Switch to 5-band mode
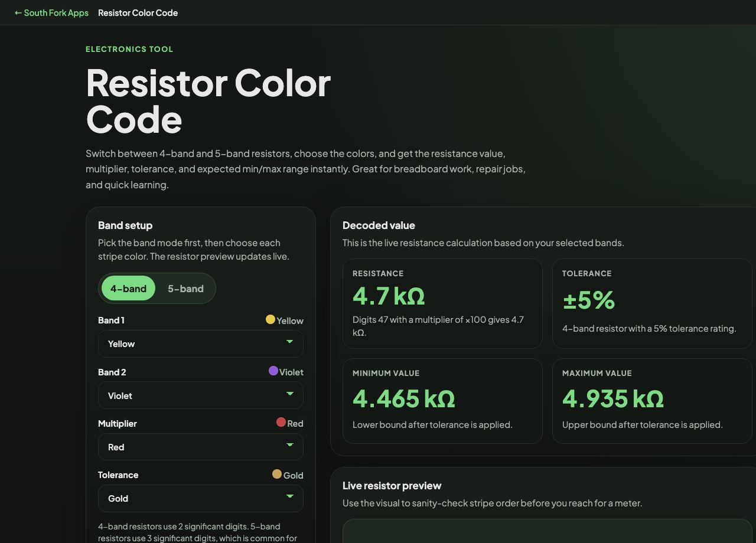Image resolution: width=756 pixels, height=543 pixels. (185, 289)
